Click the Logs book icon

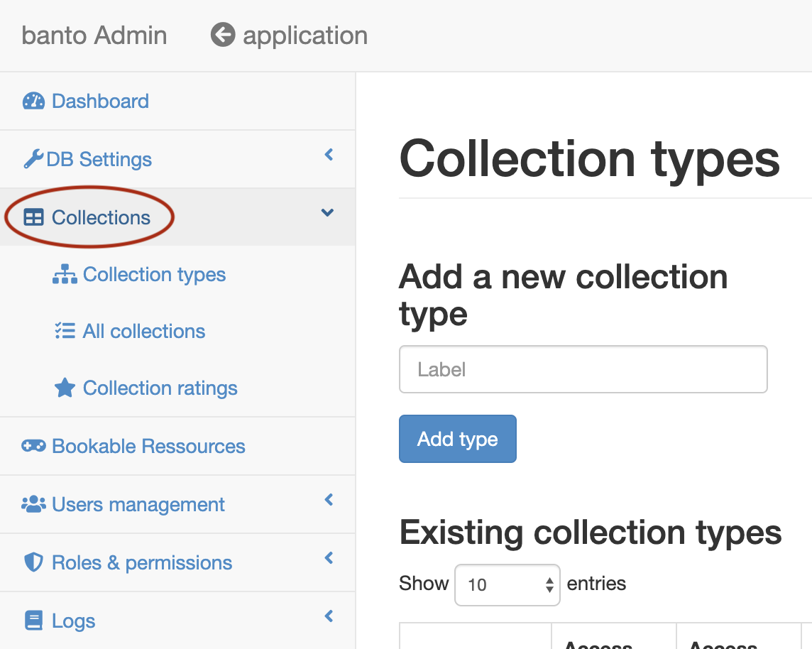[34, 620]
